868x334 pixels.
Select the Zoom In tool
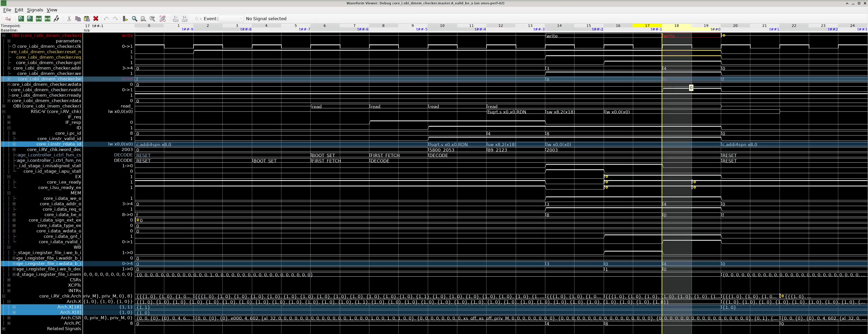tap(21, 19)
